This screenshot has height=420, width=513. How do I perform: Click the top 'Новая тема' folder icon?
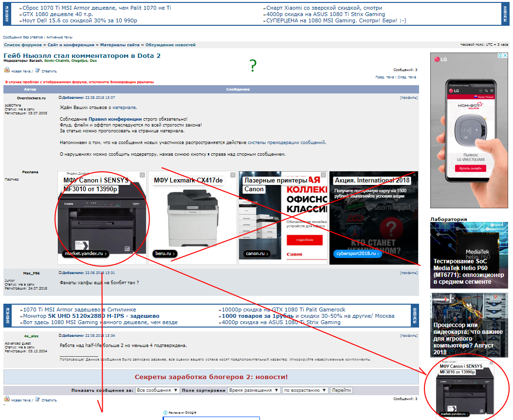(x=7, y=70)
